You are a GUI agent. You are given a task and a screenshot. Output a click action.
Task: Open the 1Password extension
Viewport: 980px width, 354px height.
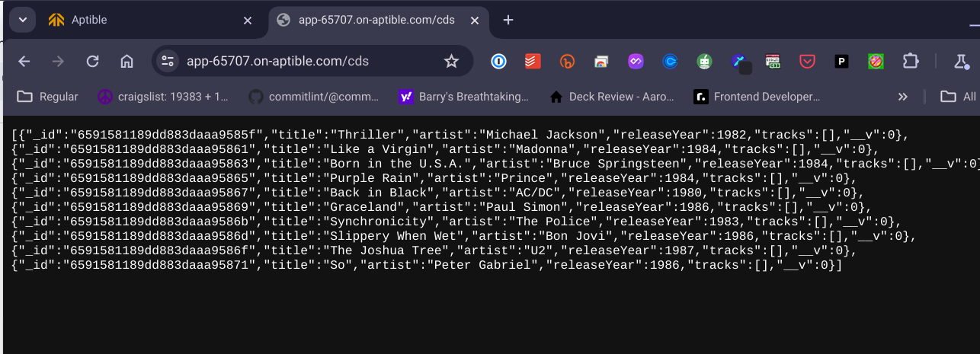[498, 61]
